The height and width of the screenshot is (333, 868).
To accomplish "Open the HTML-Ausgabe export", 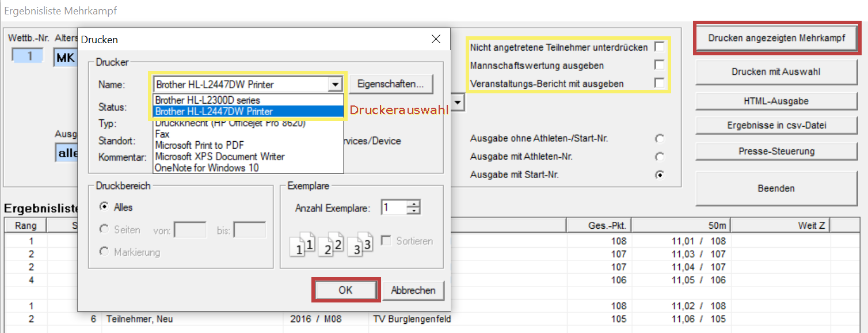I will click(x=776, y=101).
